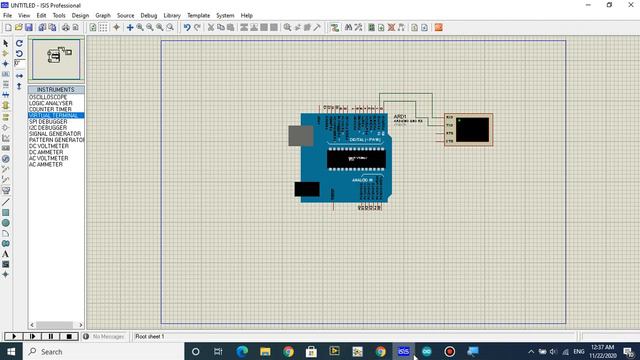Click the rotation angle input field

(19, 64)
